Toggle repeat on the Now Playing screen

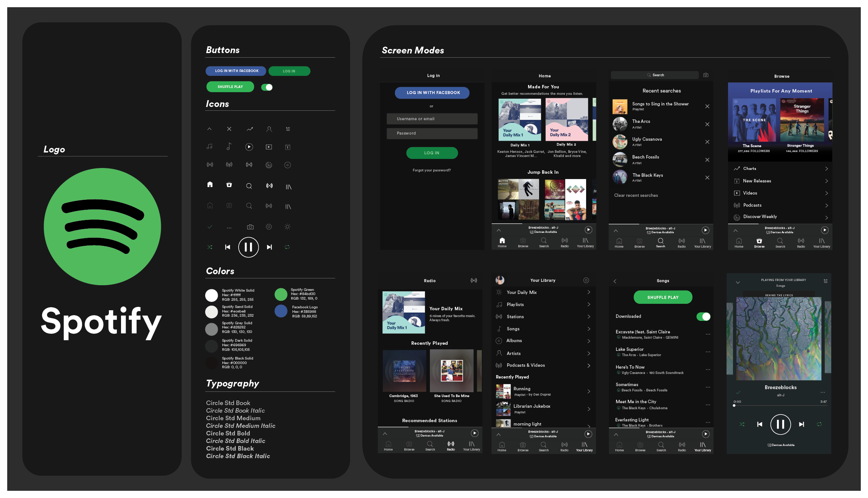click(819, 424)
